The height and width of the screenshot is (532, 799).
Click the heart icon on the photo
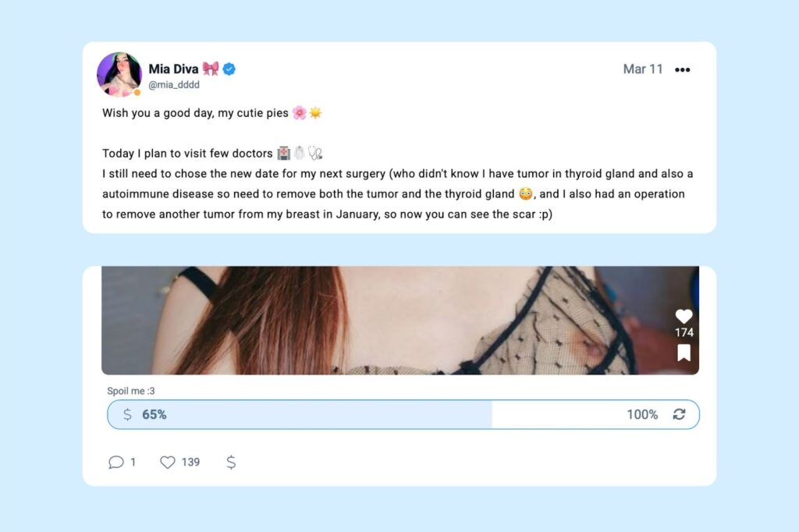[x=684, y=316]
